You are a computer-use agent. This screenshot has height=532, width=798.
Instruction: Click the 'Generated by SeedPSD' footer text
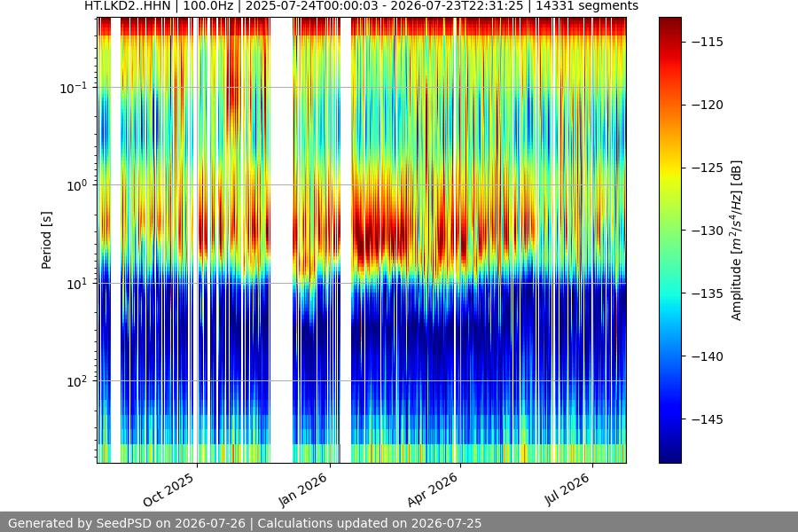[x=245, y=523]
